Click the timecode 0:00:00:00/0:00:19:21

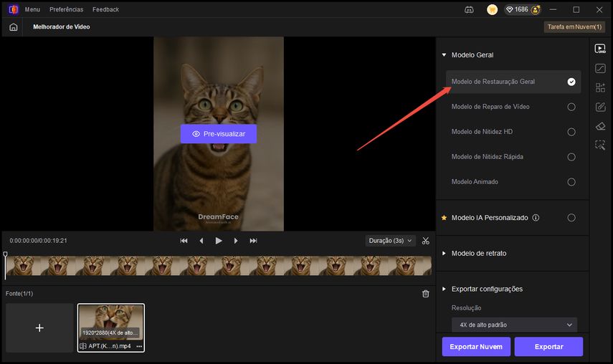pos(38,241)
